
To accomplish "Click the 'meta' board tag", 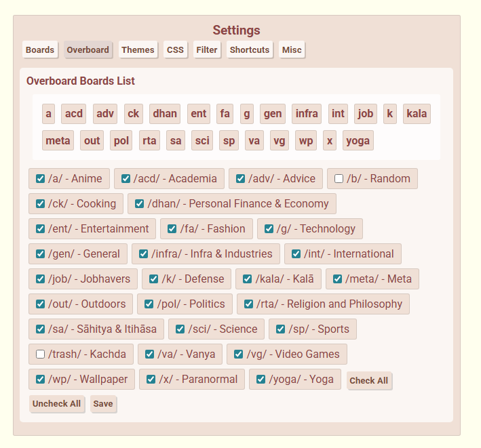I will point(58,141).
